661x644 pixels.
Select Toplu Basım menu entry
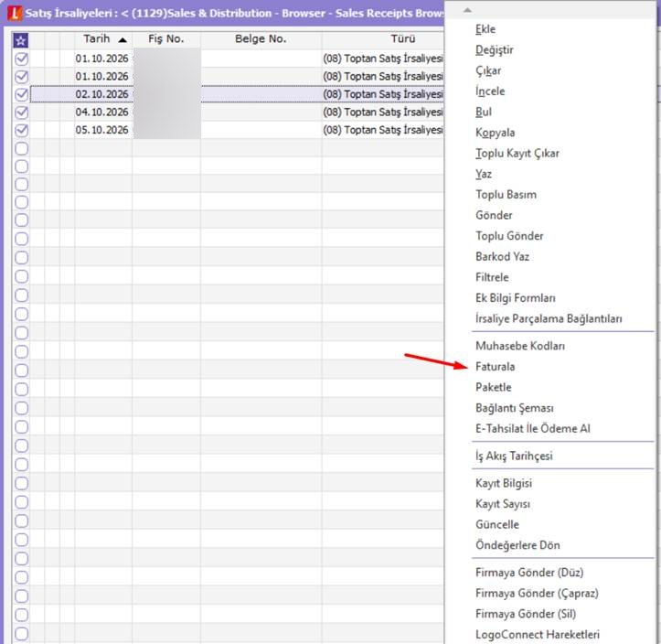pos(506,195)
